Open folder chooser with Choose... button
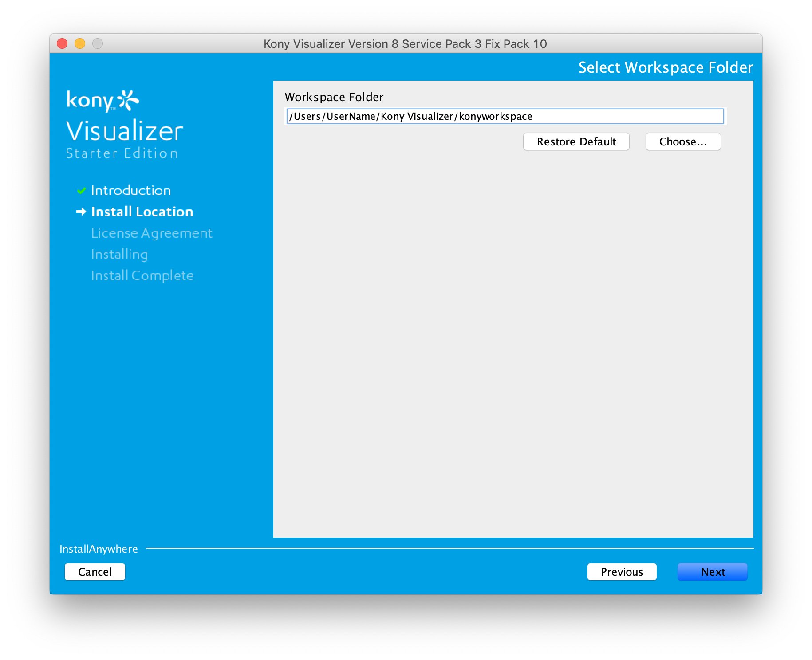Viewport: 812px width, 660px height. click(683, 141)
